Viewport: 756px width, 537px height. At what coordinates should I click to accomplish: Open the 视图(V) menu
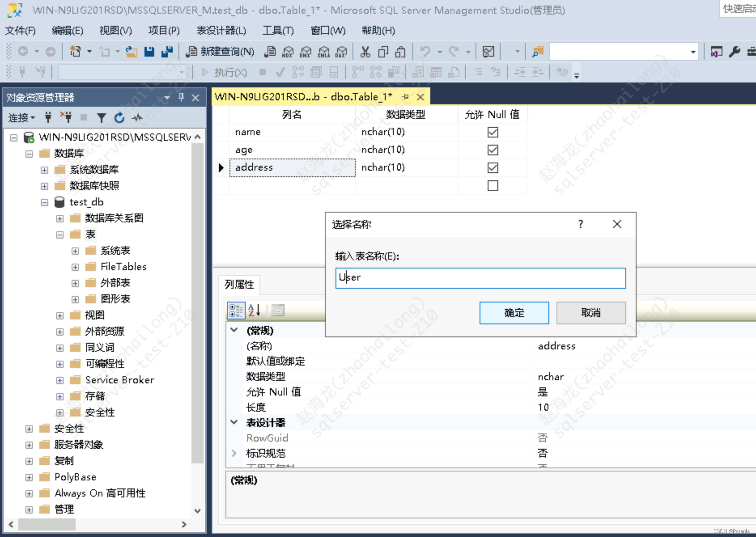[116, 30]
